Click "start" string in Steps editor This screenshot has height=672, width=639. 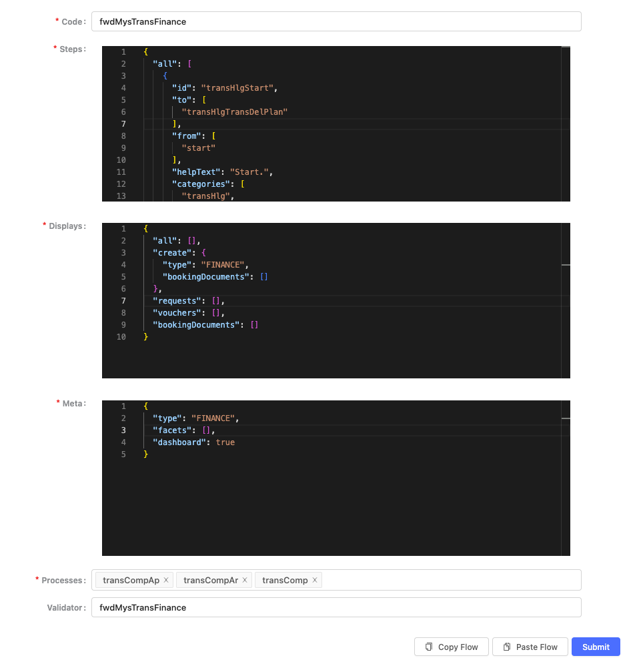[199, 148]
